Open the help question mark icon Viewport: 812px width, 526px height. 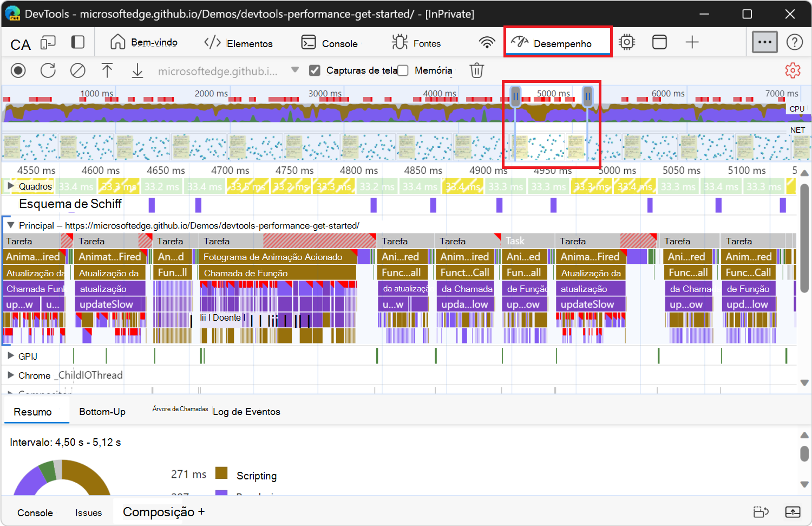tap(794, 42)
